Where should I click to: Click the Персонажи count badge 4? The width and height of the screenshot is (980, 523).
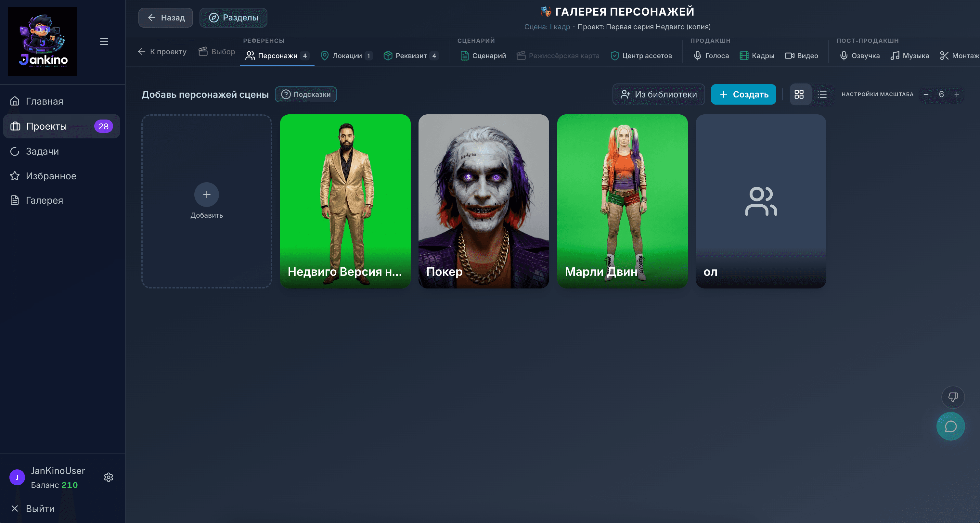pyautogui.click(x=305, y=56)
